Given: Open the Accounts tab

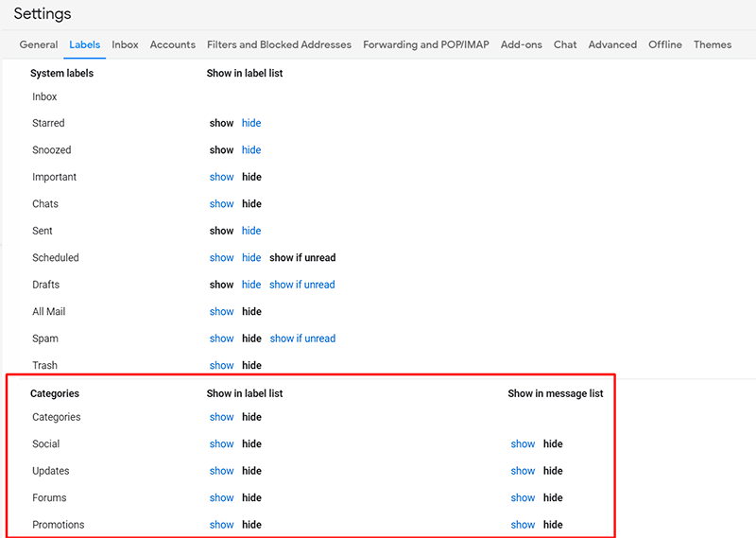Looking at the screenshot, I should (x=173, y=44).
